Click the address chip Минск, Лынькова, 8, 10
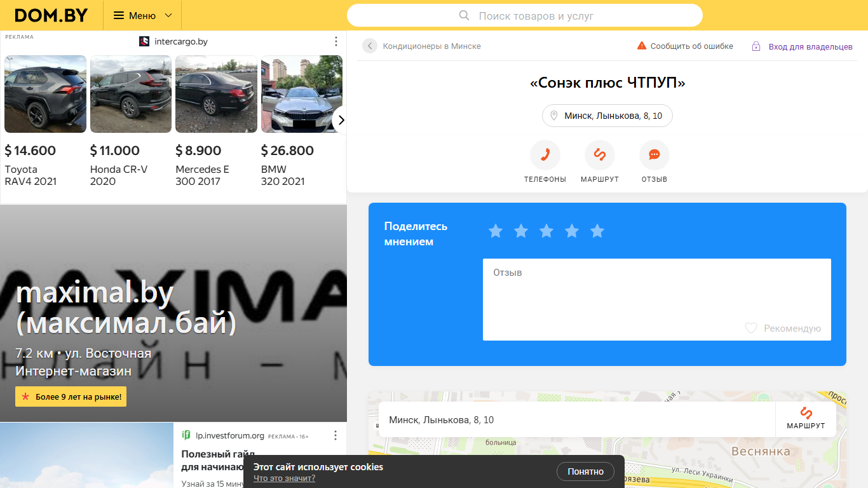 point(607,116)
